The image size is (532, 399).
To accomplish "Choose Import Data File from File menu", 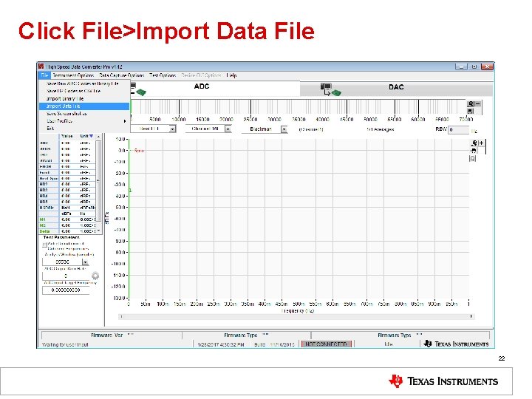I will tap(84, 106).
